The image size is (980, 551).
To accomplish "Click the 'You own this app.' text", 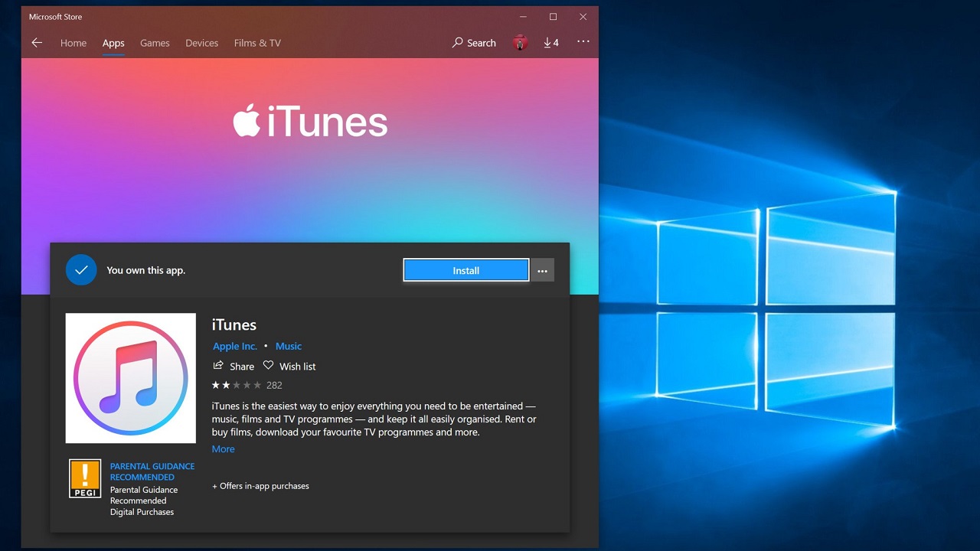I will tap(146, 270).
